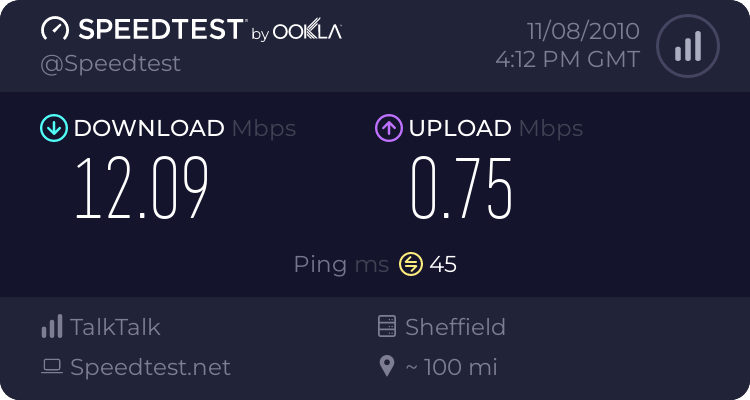Click the signal bars circle icon
The image size is (750, 400).
pyautogui.click(x=686, y=46)
